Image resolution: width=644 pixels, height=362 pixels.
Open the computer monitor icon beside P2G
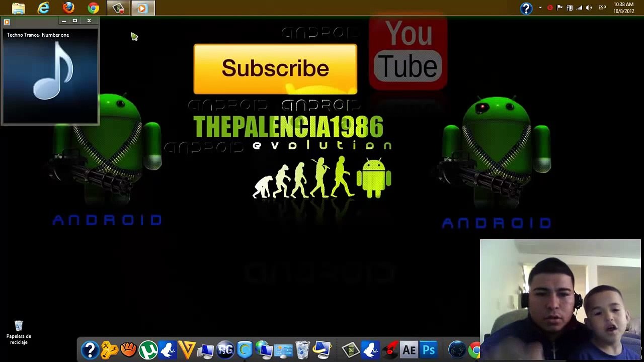tap(206, 350)
